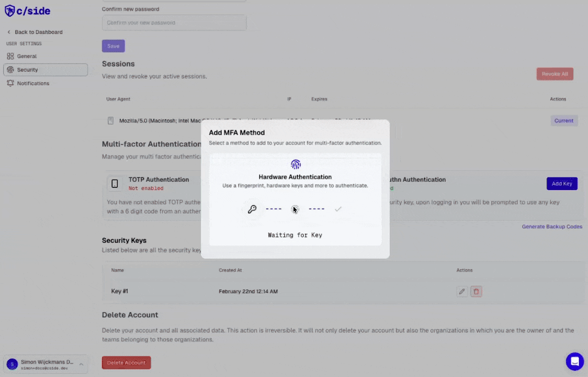Image resolution: width=588 pixels, height=377 pixels.
Task: Click the Save password button
Action: [113, 46]
